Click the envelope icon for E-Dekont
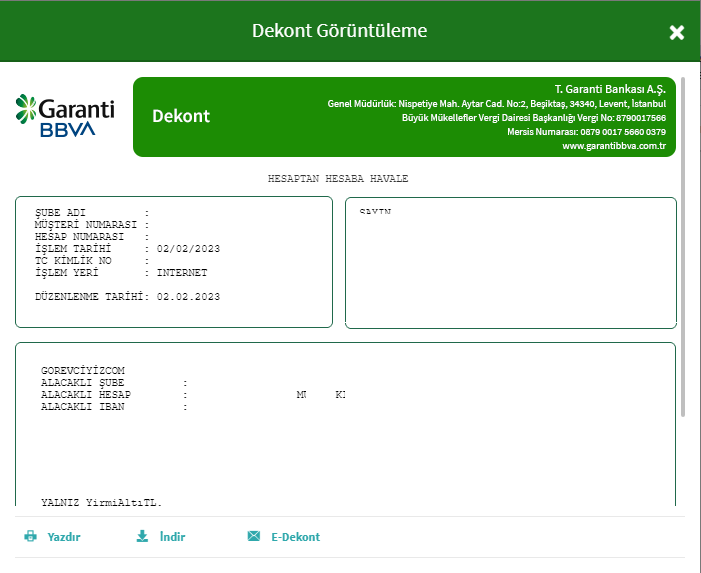This screenshot has height=573, width=701. pyautogui.click(x=253, y=535)
